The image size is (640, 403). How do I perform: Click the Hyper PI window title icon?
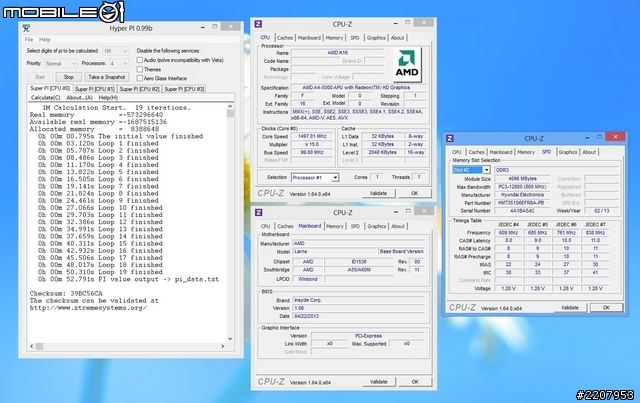pyautogui.click(x=26, y=28)
